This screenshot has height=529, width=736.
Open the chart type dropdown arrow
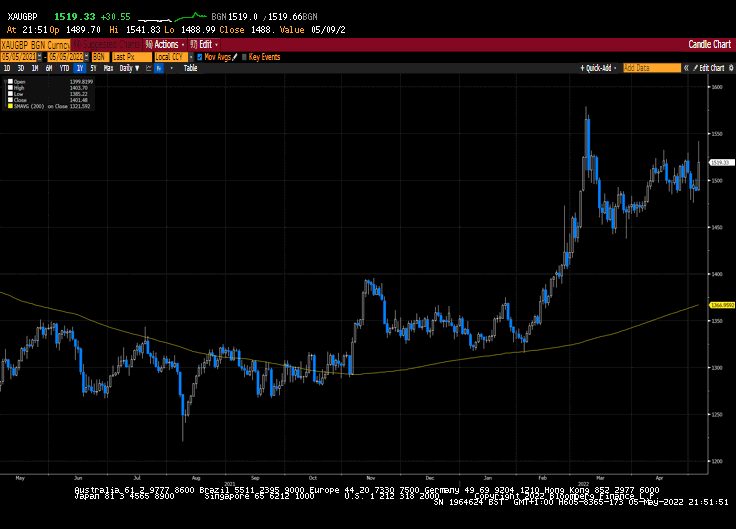(x=171, y=68)
